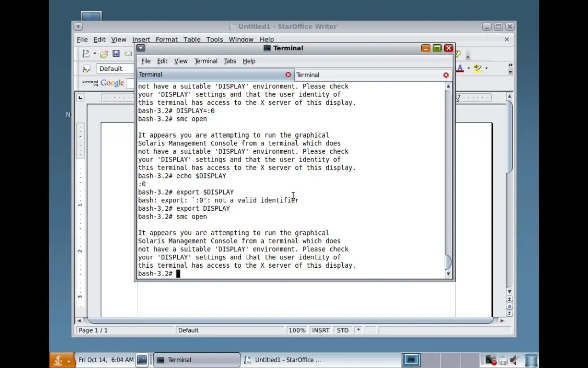Image resolution: width=588 pixels, height=368 pixels.
Task: Click terminal scrollbar up arrow
Action: click(x=448, y=86)
